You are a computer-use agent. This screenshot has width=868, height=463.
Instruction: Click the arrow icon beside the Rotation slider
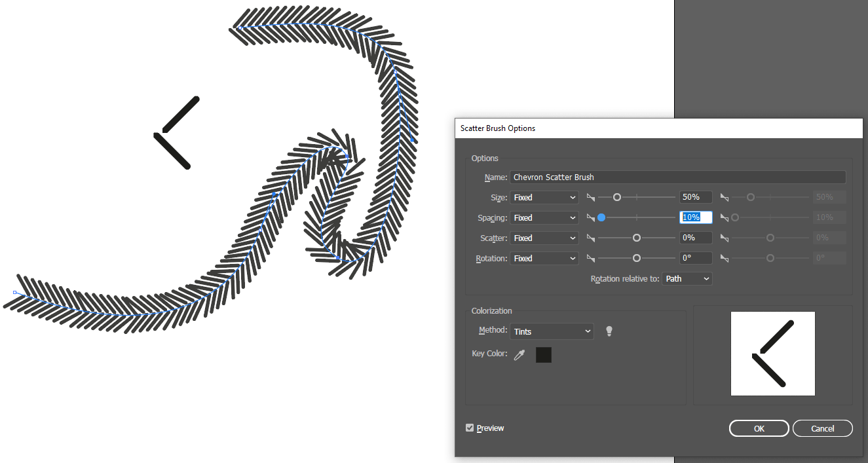pyautogui.click(x=590, y=257)
